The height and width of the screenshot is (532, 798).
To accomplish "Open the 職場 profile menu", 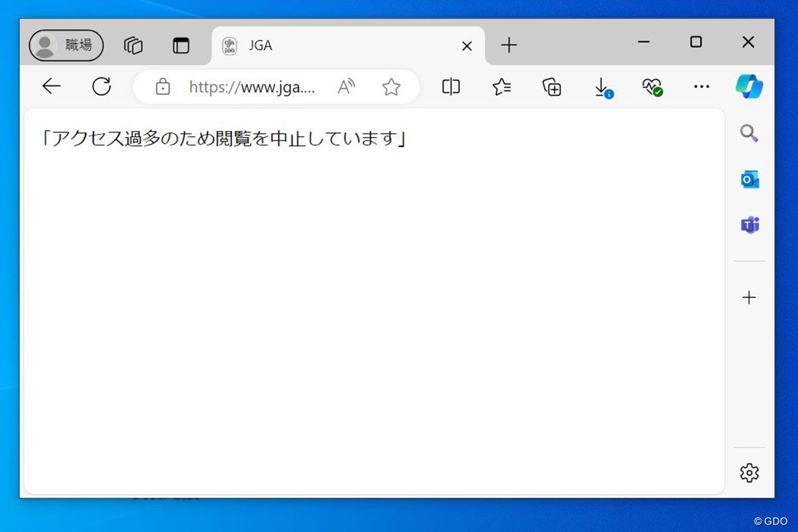I will [x=66, y=45].
